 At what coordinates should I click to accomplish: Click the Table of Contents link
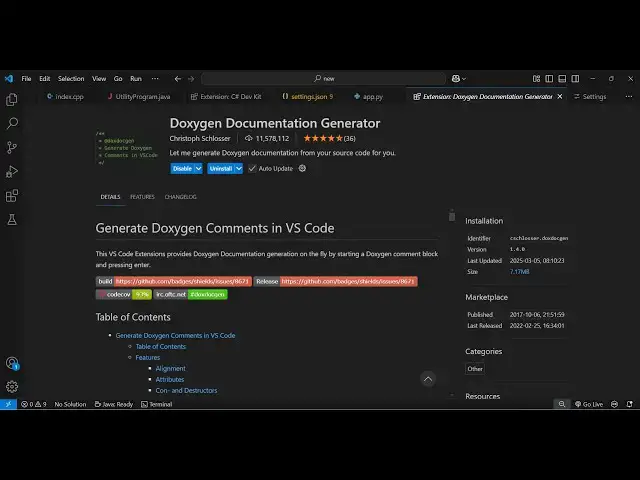pos(161,346)
